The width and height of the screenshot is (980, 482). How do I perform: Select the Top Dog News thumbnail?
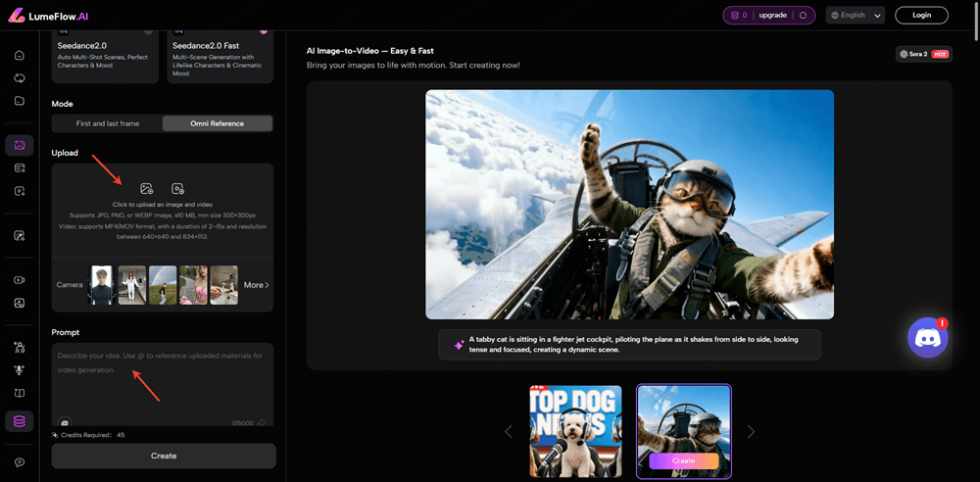(575, 430)
